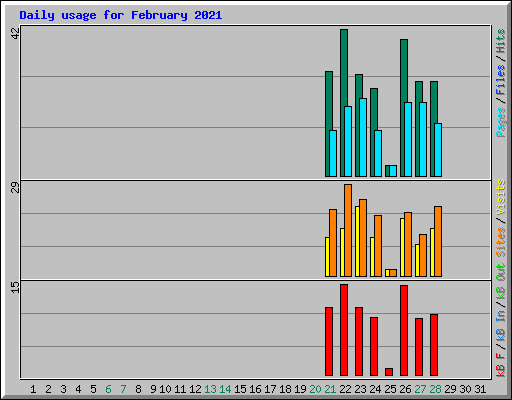Click the yellow visits bar for day 26
The width and height of the screenshot is (512, 400).
(x=402, y=247)
